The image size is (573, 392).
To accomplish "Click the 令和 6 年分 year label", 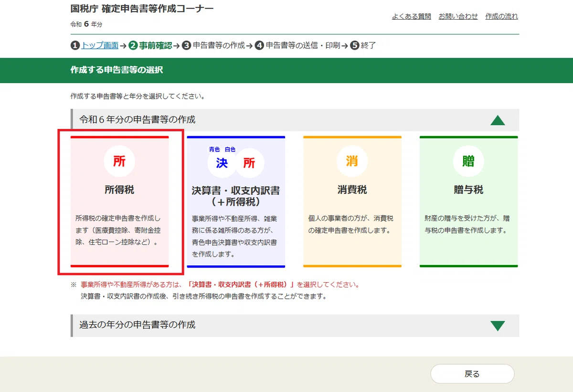I will [86, 24].
